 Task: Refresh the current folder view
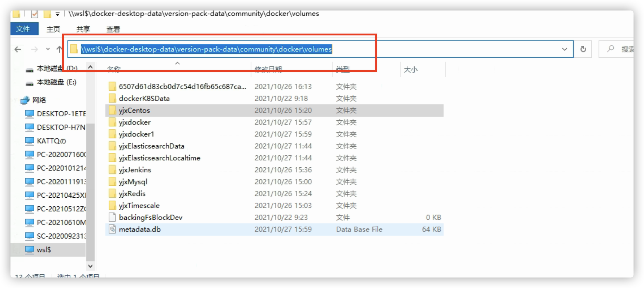pyautogui.click(x=583, y=49)
